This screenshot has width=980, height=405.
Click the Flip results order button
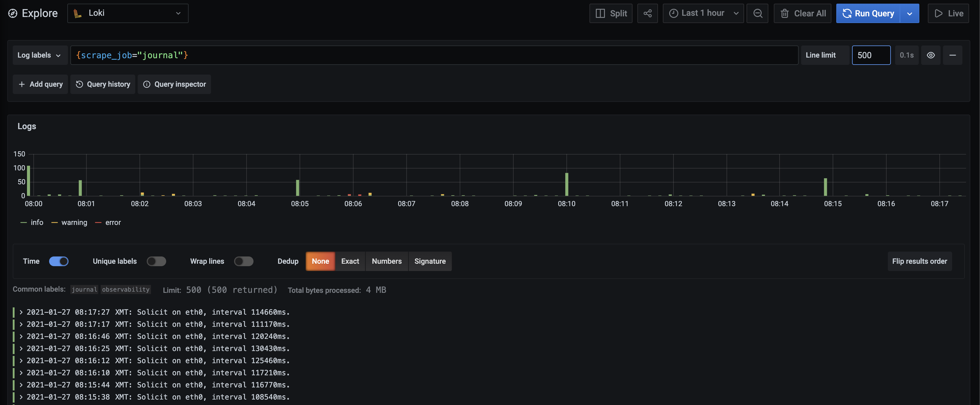pyautogui.click(x=920, y=261)
